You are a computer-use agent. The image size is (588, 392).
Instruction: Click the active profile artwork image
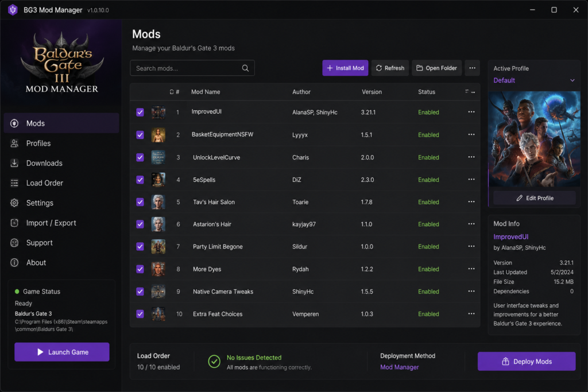click(535, 139)
